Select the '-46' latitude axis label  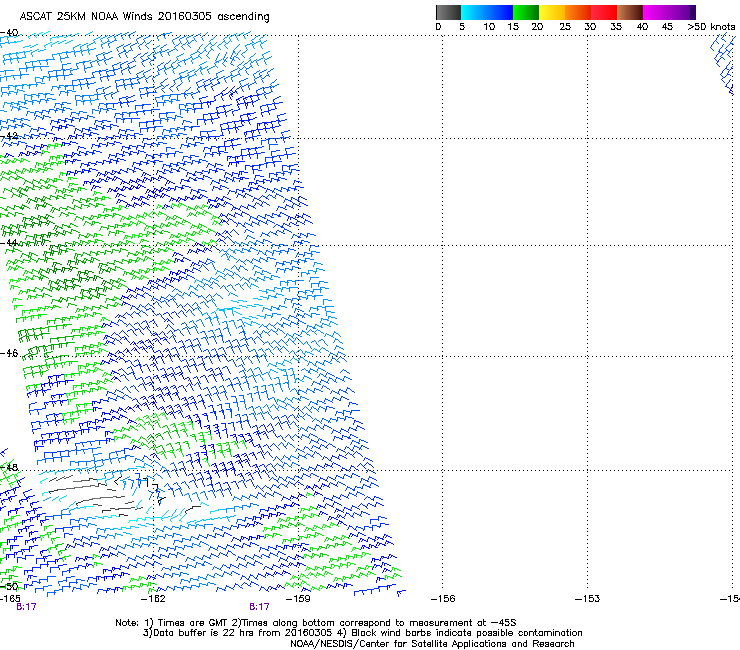(x=9, y=353)
